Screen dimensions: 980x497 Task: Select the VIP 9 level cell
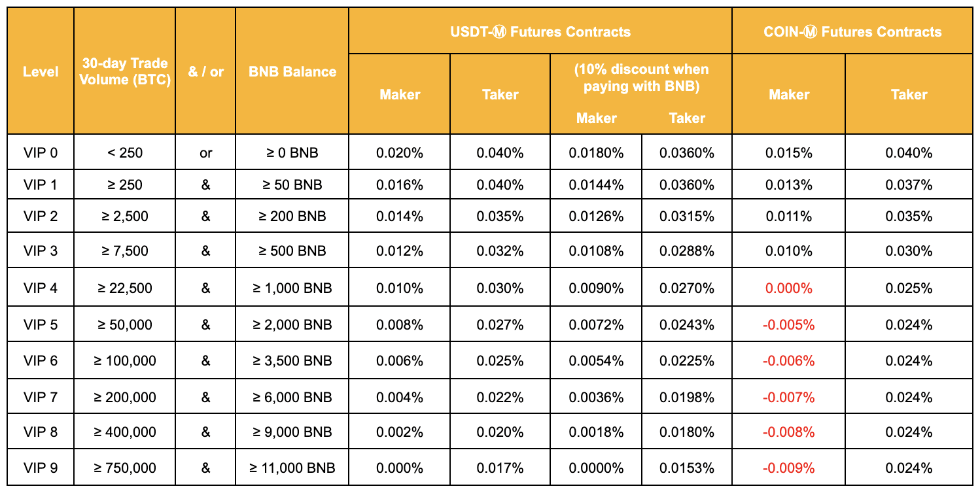coord(41,468)
